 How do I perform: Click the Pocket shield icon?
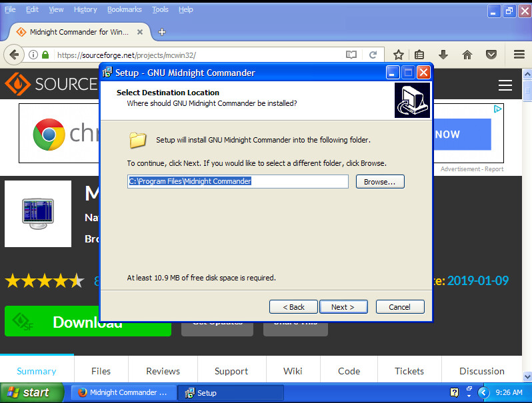(x=491, y=55)
